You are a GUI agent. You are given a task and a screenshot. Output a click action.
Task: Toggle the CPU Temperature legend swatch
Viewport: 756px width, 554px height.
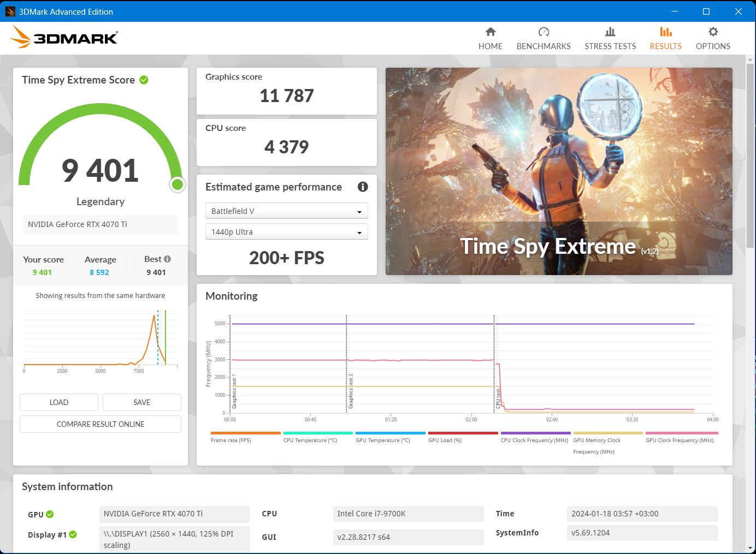point(318,433)
